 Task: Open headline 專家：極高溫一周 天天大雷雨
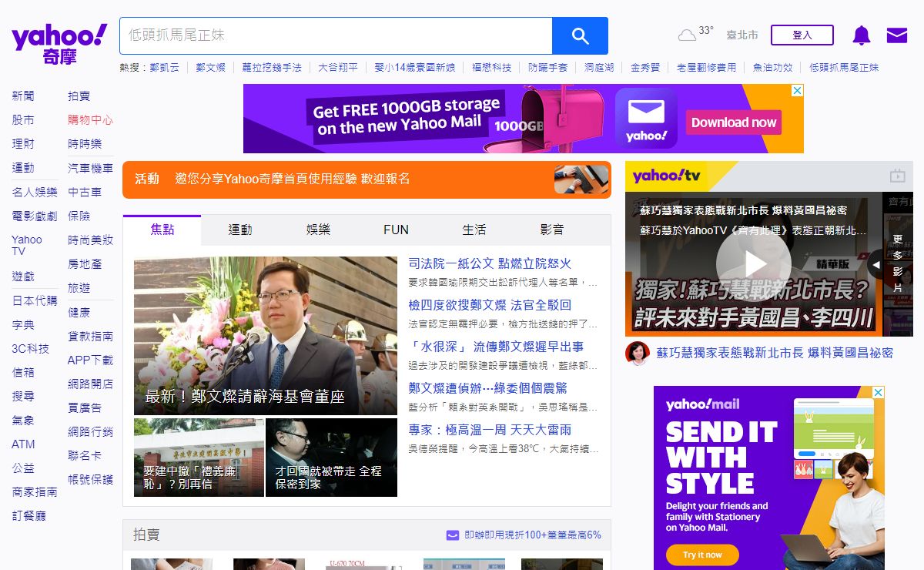pyautogui.click(x=490, y=430)
